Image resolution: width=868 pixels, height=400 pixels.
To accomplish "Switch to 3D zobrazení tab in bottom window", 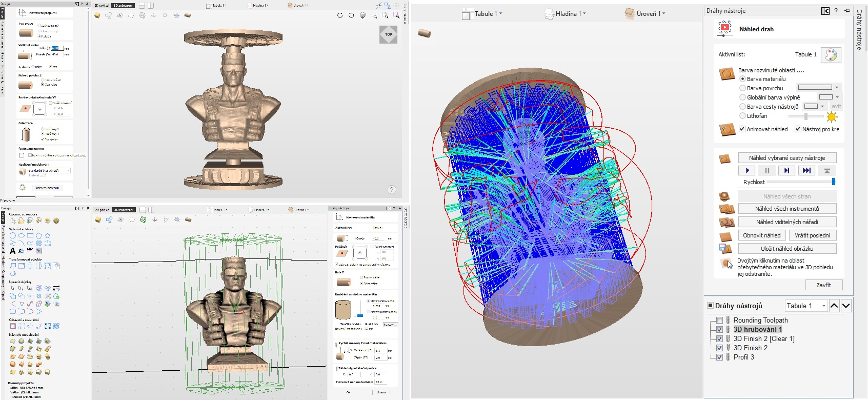I will [124, 210].
